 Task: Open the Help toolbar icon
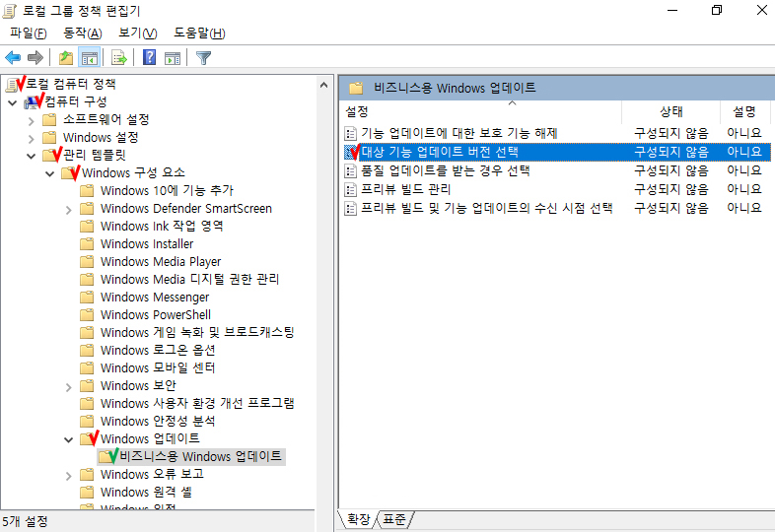pyautogui.click(x=149, y=58)
